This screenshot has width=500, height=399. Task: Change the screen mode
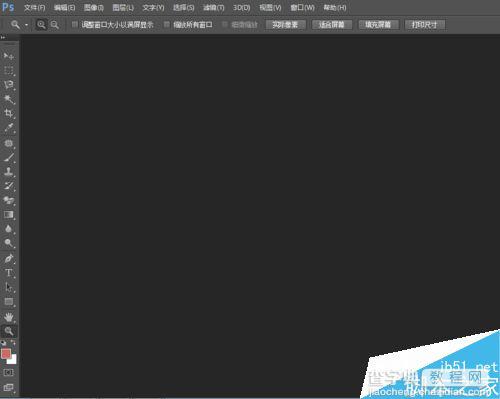pyautogui.click(x=8, y=388)
